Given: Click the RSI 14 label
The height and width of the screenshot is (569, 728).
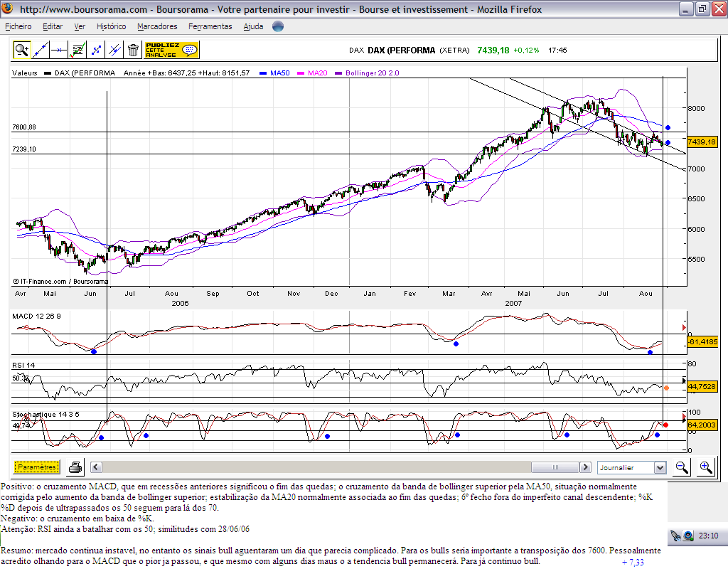Looking at the screenshot, I should pyautogui.click(x=23, y=365).
